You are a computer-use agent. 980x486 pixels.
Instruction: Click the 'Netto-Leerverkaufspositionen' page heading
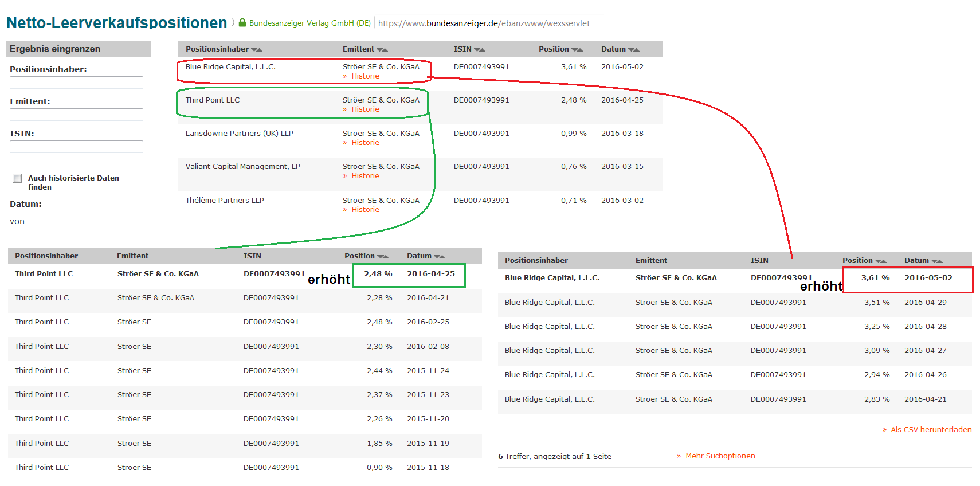pyautogui.click(x=117, y=22)
